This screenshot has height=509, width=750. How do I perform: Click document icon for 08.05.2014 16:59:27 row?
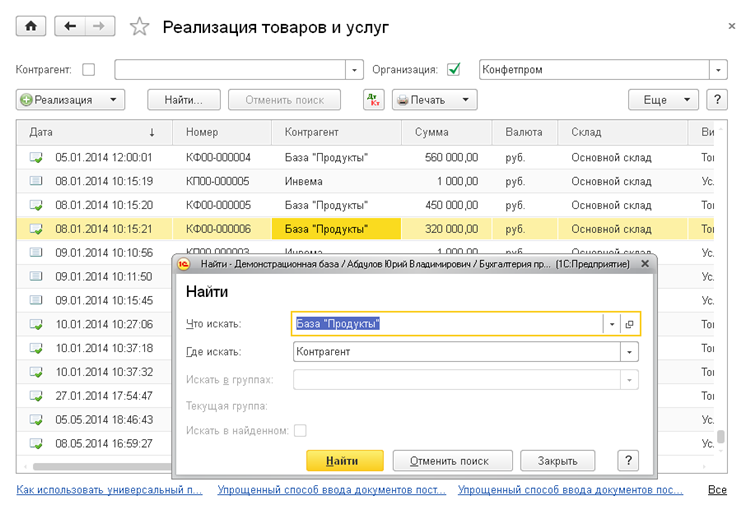point(36,443)
